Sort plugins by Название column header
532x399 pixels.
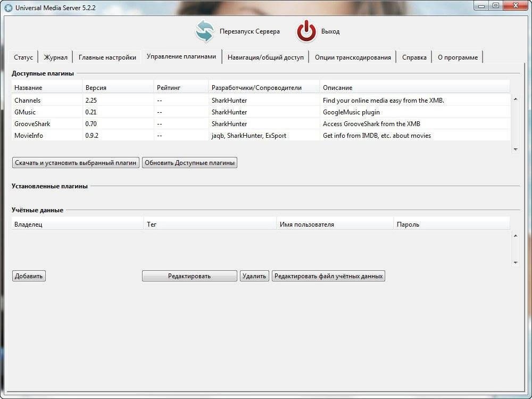(47, 88)
